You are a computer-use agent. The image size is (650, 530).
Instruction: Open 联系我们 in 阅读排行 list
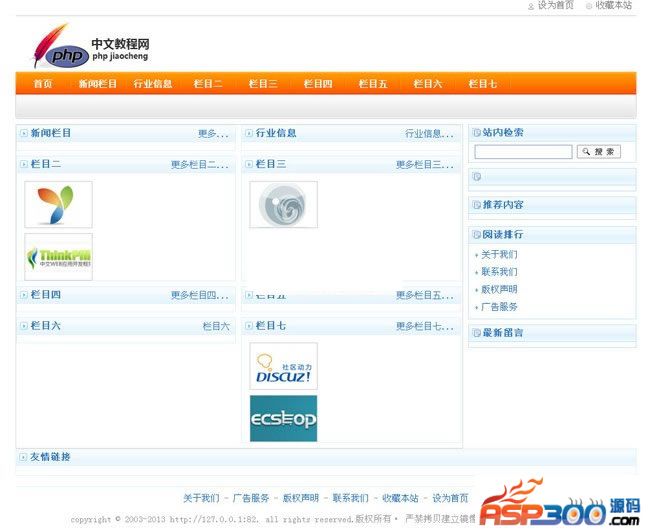pyautogui.click(x=499, y=272)
